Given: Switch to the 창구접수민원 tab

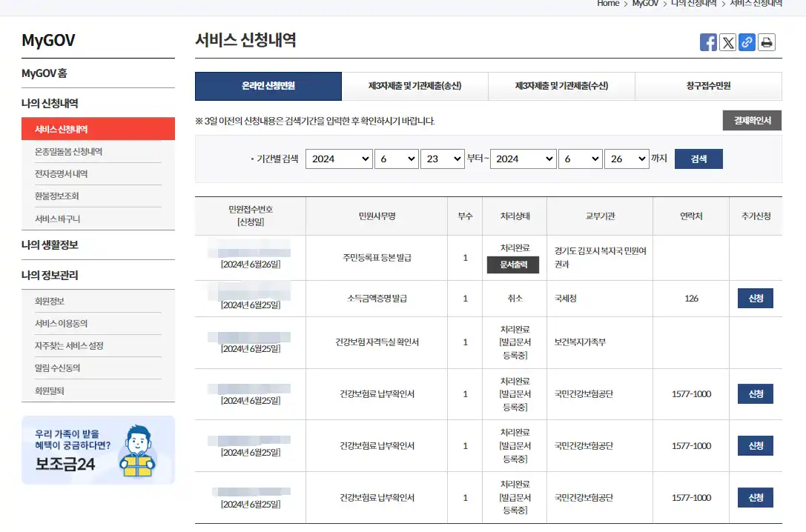Looking at the screenshot, I should tap(708, 86).
